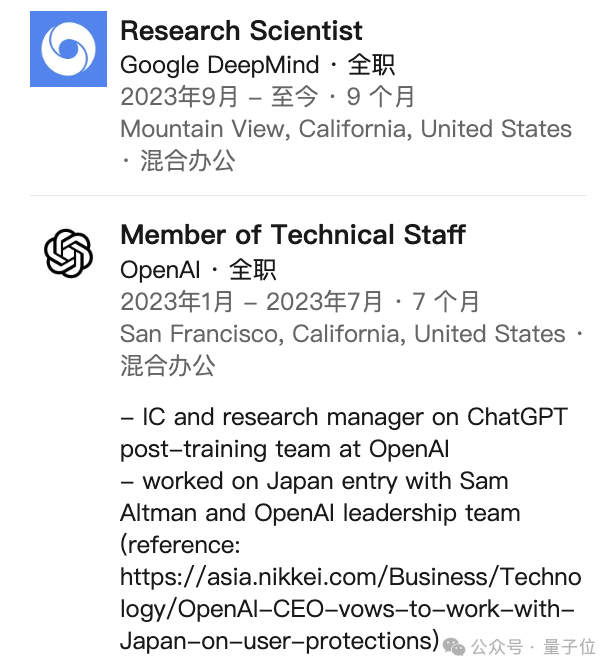Click the Google DeepMind company name
616x672 pixels.
219,65
